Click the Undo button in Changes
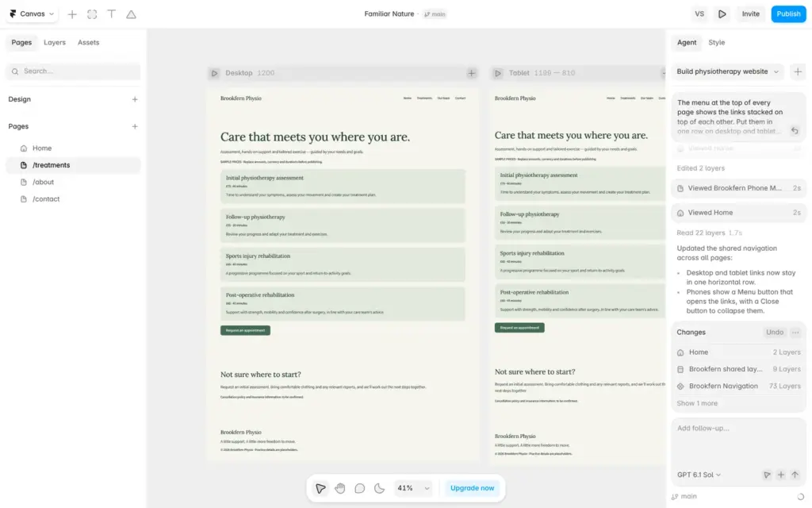 pyautogui.click(x=775, y=333)
